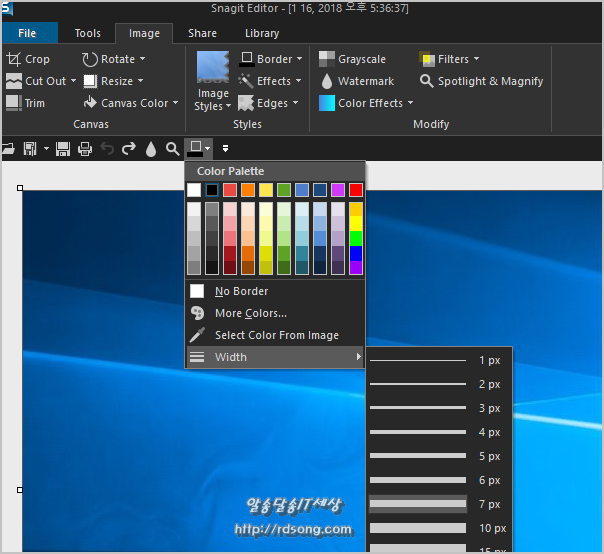Apply Grayscale to the image
The image size is (604, 554).
coord(352,59)
